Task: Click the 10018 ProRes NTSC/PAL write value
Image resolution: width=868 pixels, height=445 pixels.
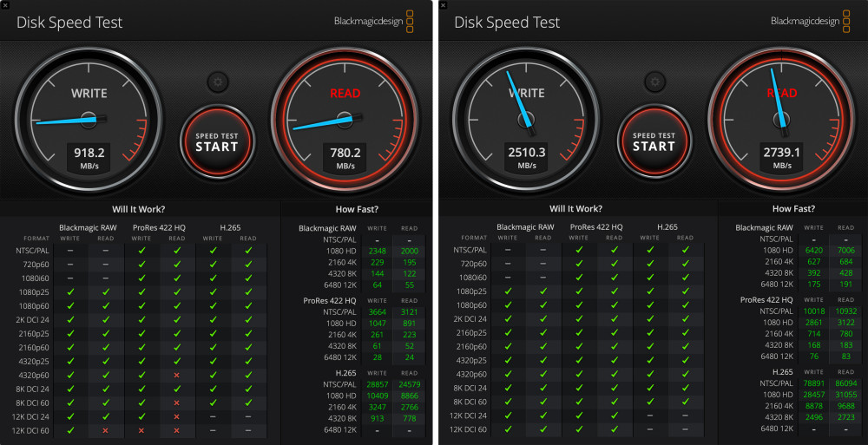Action: [x=814, y=311]
